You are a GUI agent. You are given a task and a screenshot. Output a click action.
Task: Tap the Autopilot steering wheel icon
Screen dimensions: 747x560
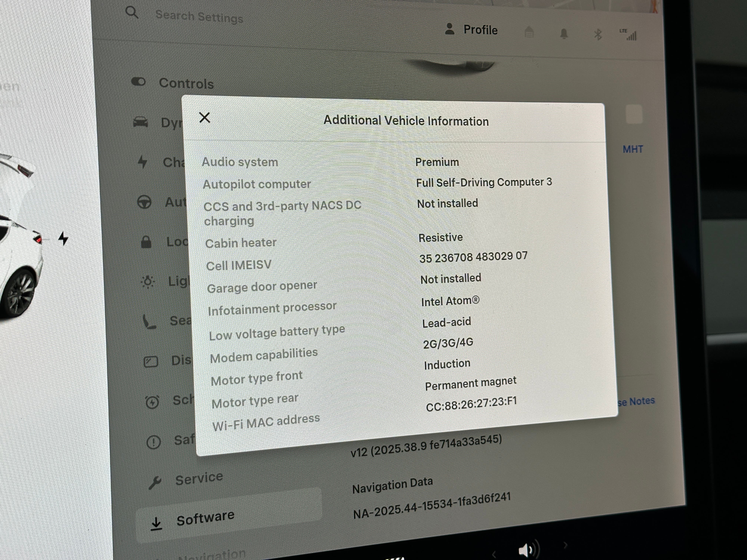click(144, 202)
